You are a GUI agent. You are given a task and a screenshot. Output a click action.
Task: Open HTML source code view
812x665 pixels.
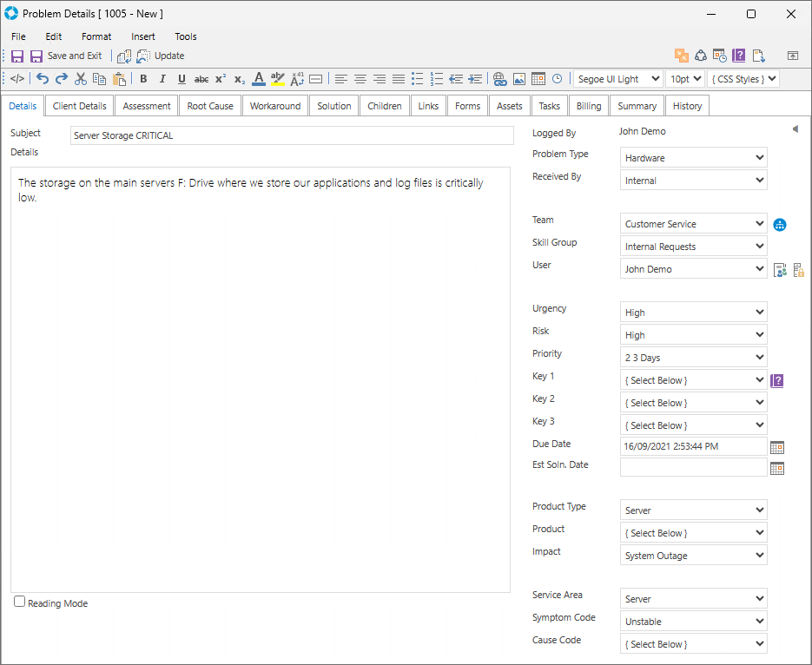click(17, 79)
